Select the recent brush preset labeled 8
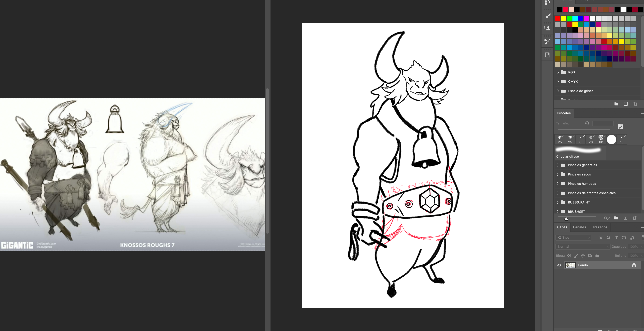 pos(580,139)
